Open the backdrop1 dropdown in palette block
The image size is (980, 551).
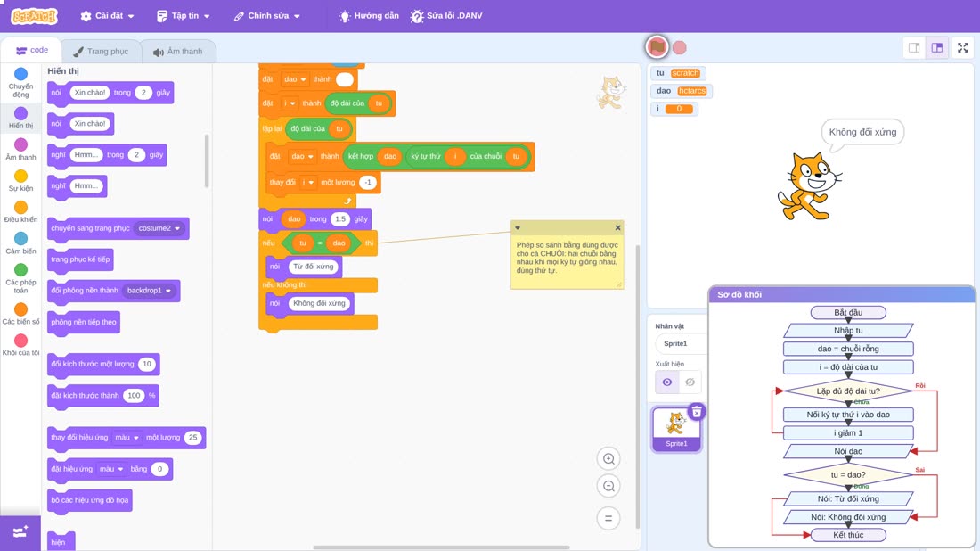pyautogui.click(x=149, y=290)
